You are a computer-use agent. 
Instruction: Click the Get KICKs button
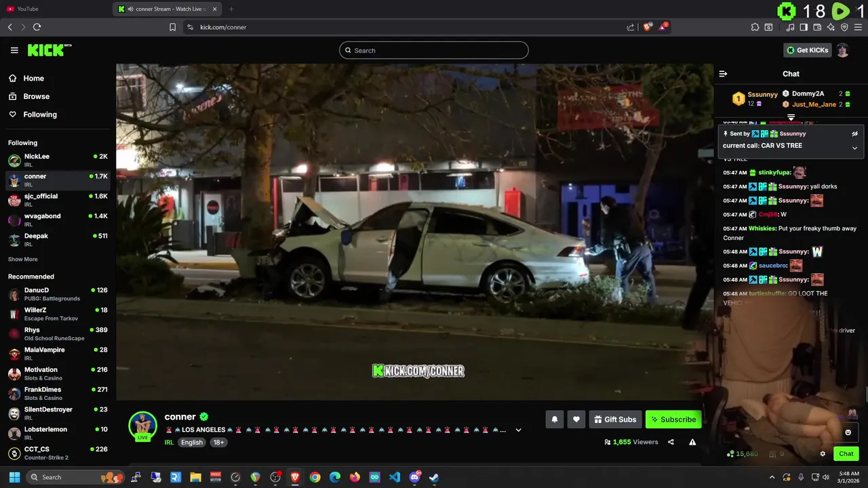[x=807, y=50]
